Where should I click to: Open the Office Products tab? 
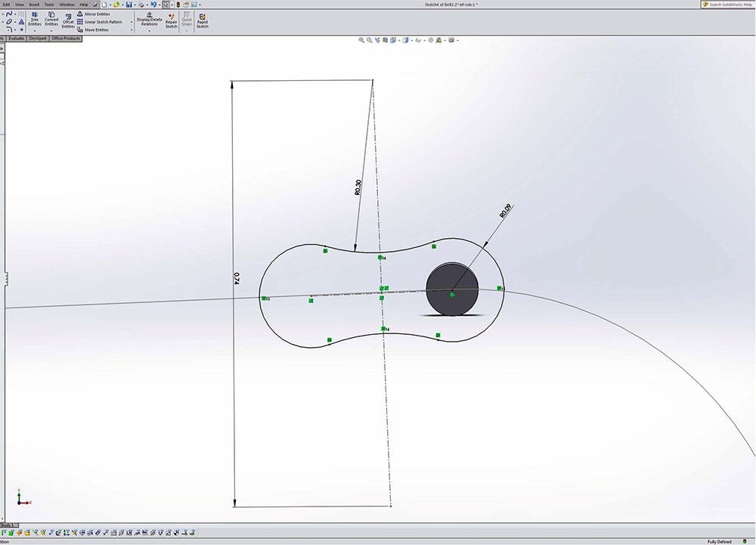point(66,38)
